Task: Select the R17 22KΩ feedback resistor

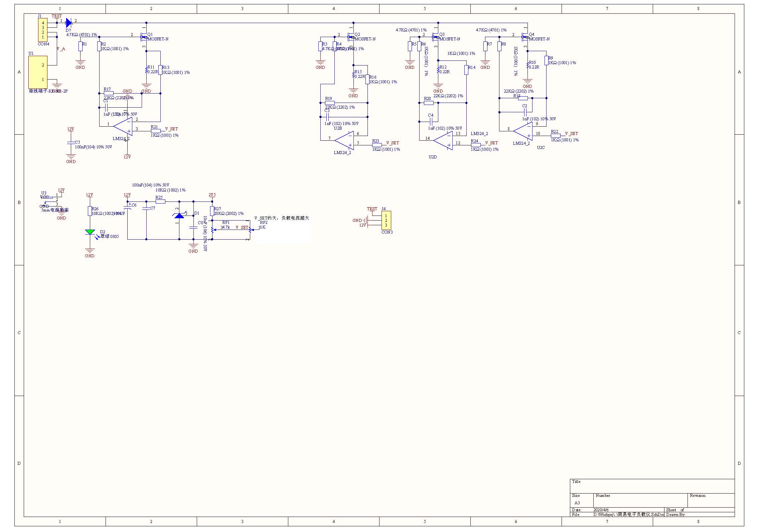Action: 109,93
